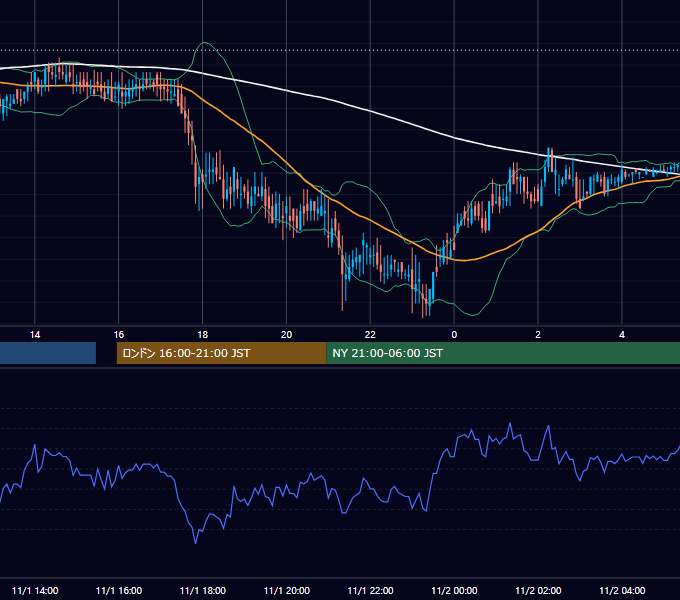Click the 11/1 22:00 indicator axis label
The width and height of the screenshot is (680, 600).
pos(370,590)
